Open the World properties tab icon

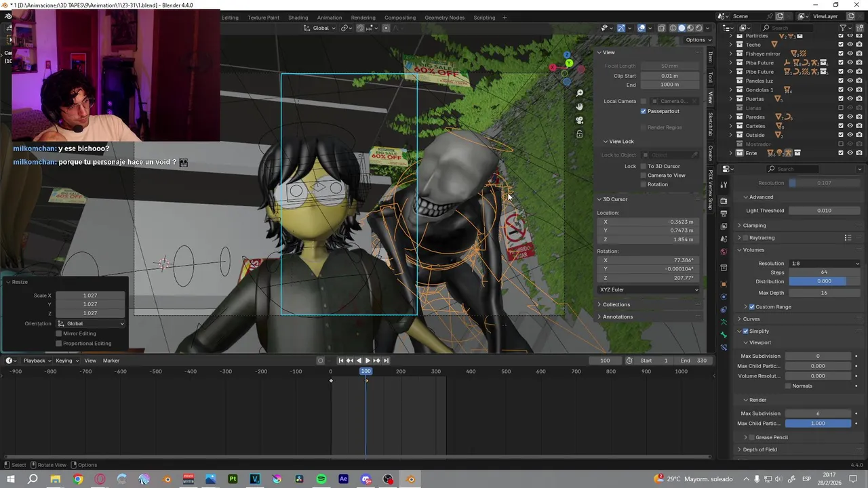724,251
